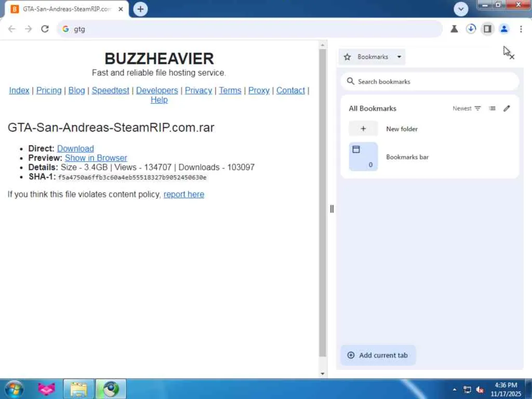Click the network tray icon

coord(467,390)
